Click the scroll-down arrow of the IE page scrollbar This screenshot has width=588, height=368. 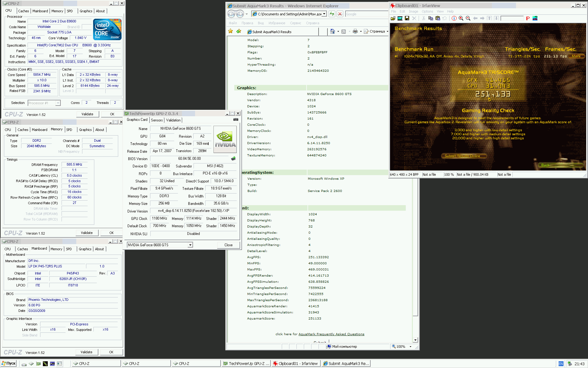coord(415,340)
